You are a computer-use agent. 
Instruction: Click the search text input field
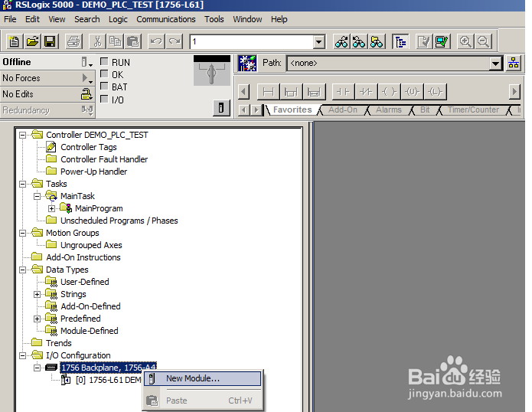click(x=252, y=42)
